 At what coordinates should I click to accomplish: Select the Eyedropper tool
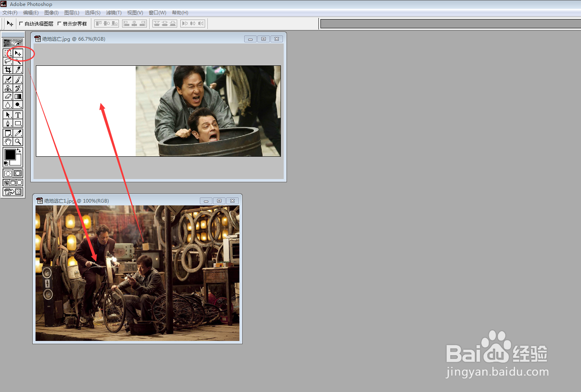[x=18, y=133]
